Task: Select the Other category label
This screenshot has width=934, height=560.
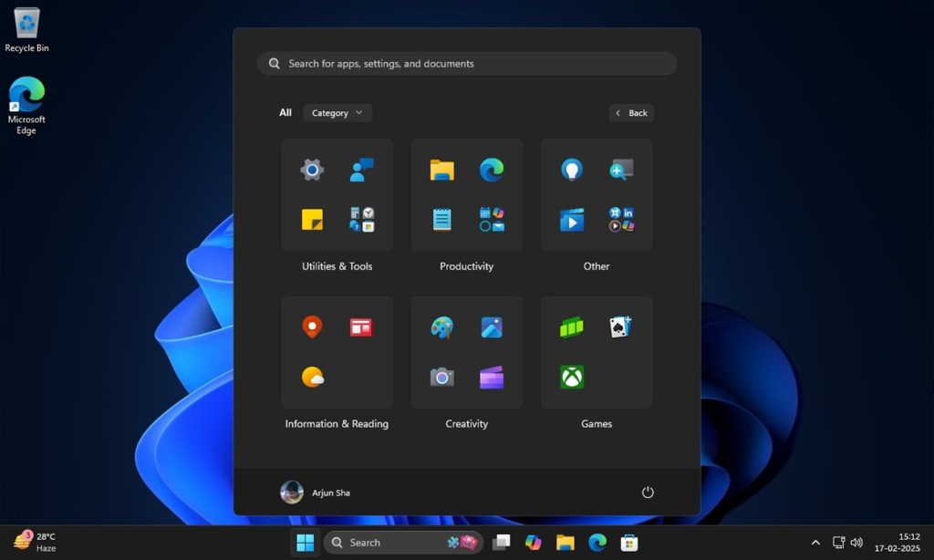Action: coord(597,266)
